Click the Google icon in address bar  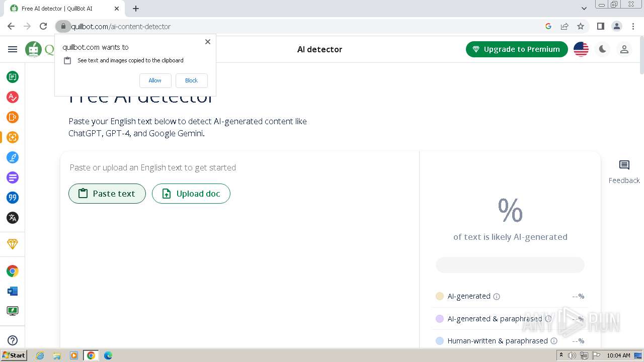coord(548,26)
